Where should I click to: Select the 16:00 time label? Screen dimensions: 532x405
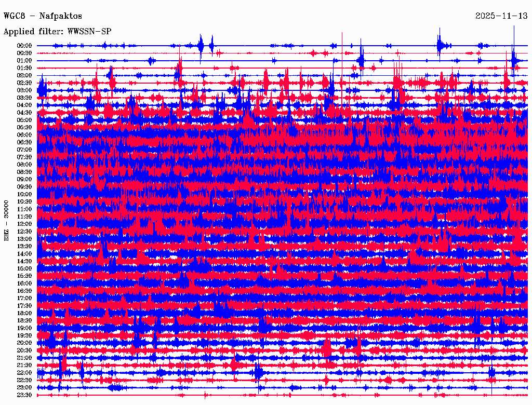click(x=24, y=283)
